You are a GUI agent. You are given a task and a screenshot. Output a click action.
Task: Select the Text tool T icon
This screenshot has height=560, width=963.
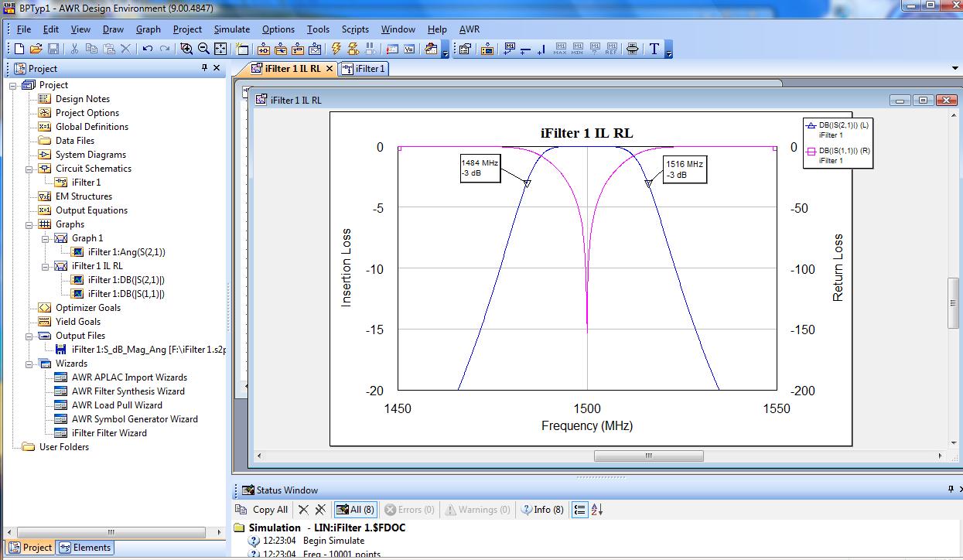[x=654, y=49]
